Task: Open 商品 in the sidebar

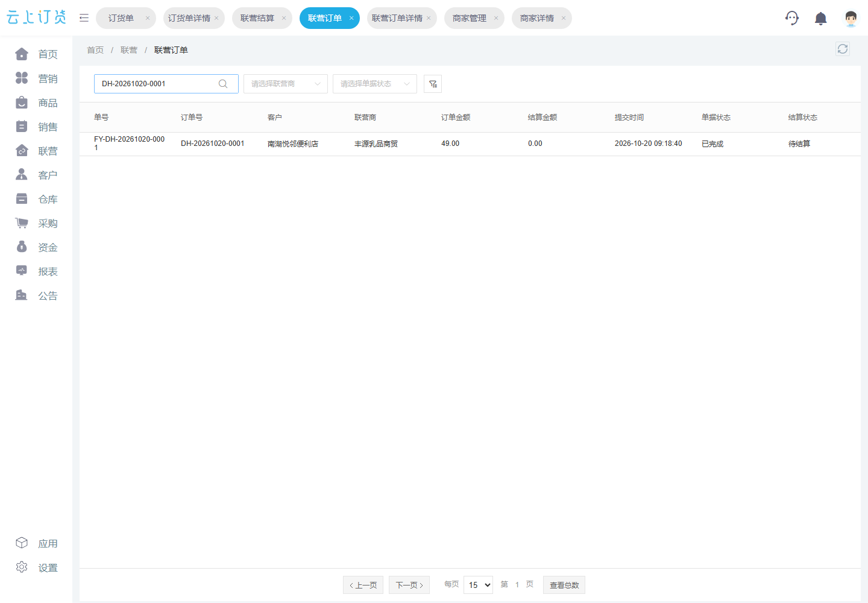Action: (36, 103)
